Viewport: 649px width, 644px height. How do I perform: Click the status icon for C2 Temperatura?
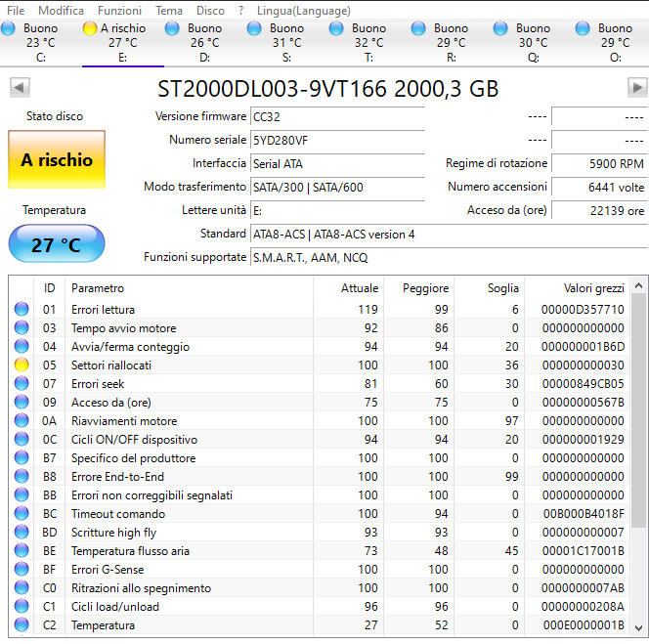pos(22,624)
